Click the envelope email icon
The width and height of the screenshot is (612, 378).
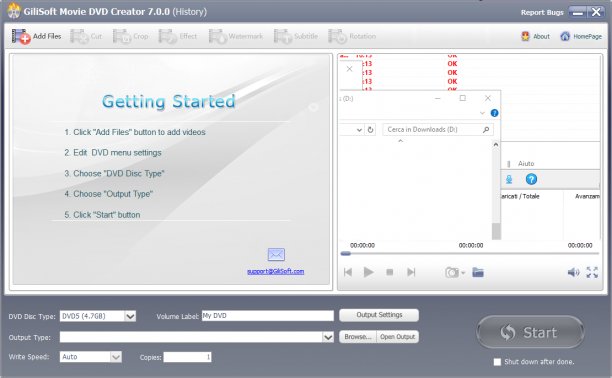pos(276,255)
